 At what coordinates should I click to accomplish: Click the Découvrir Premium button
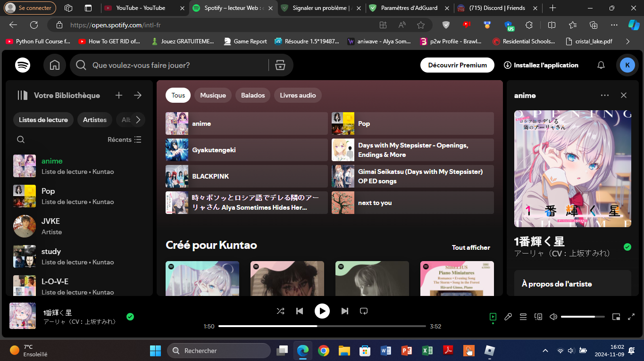456,65
